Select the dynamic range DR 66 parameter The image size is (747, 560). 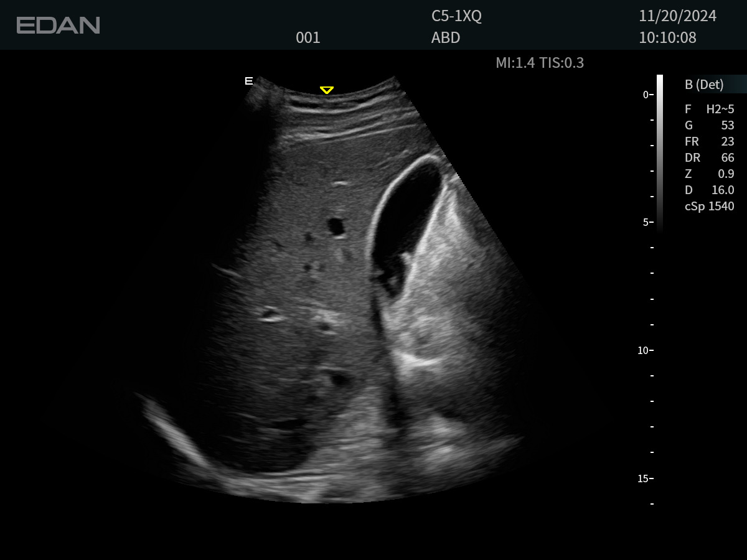tap(709, 158)
